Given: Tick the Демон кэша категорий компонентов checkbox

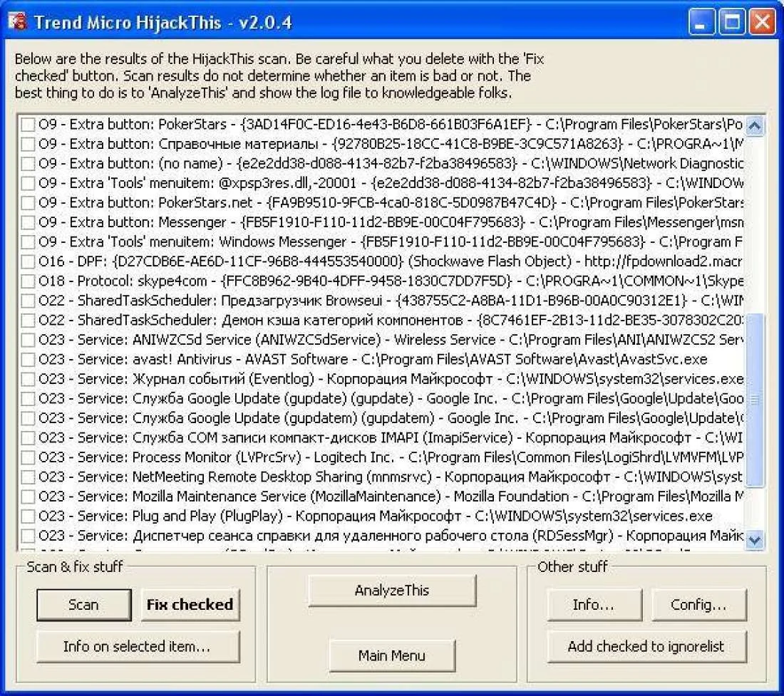Looking at the screenshot, I should [28, 321].
